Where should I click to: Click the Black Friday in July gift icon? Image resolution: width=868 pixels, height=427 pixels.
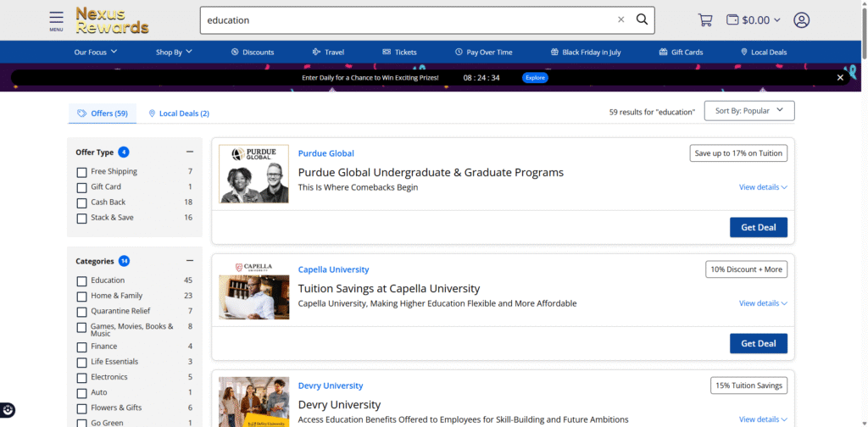coord(554,52)
